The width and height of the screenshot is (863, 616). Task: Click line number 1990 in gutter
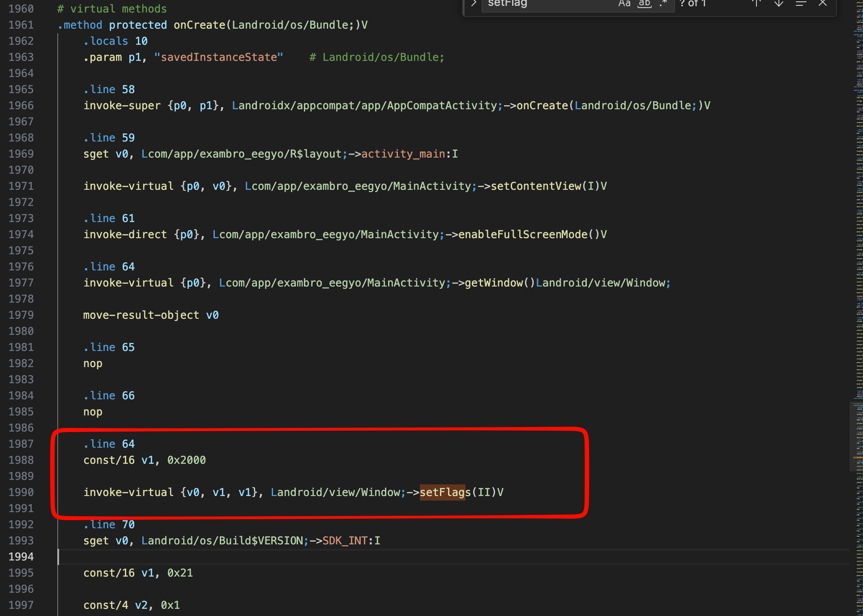(21, 492)
